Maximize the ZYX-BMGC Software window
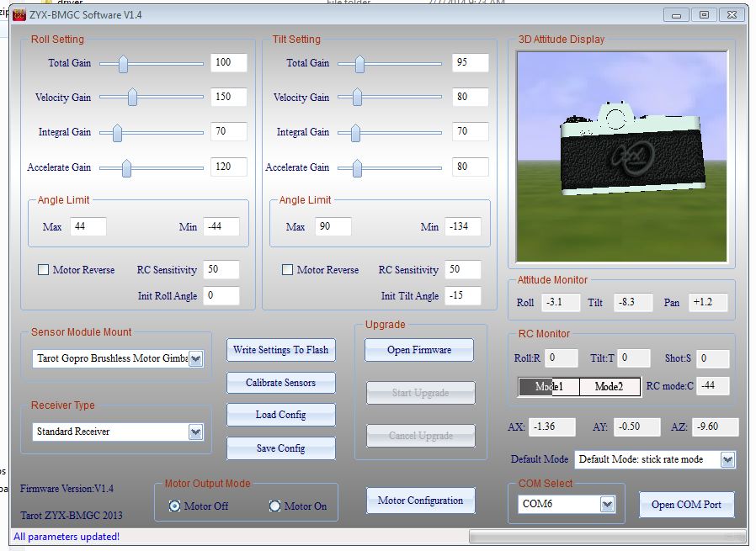This screenshot has height=551, width=756. point(704,15)
